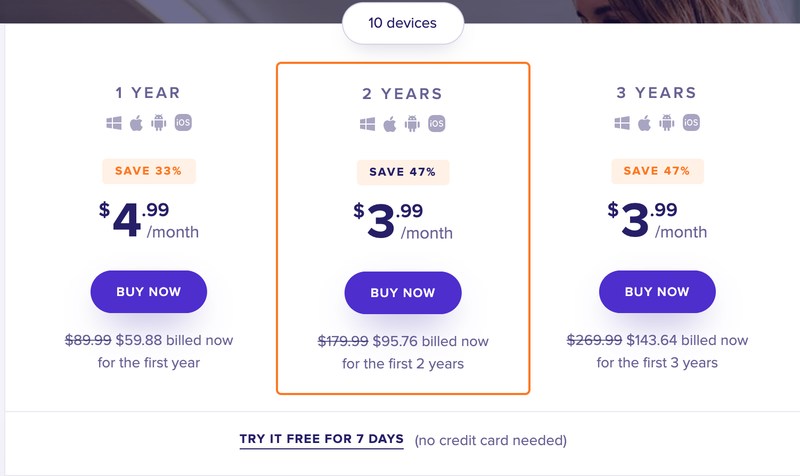Select the highlighted 2 Years heading
This screenshot has width=800, height=476.
coord(403,94)
